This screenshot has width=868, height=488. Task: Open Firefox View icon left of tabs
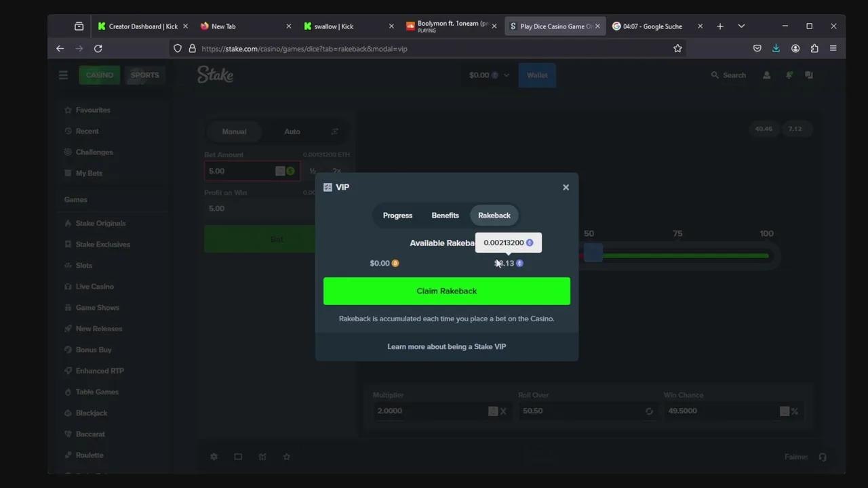79,26
